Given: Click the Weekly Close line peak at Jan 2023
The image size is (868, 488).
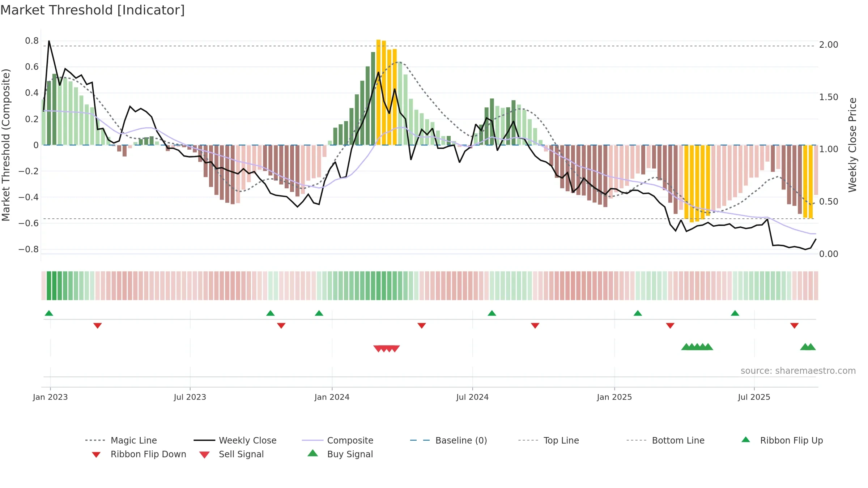Looking at the screenshot, I should 49,41.
